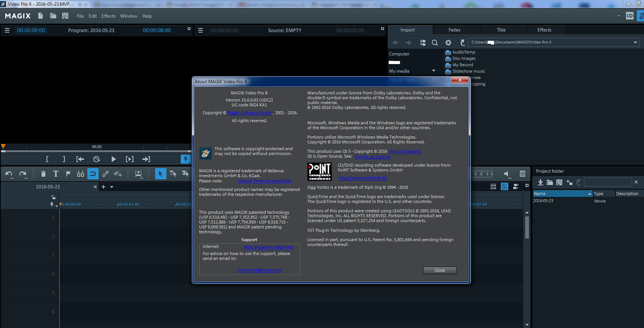Open the dropdown arrow next to plus tab
Image resolution: width=644 pixels, height=328 pixels.
click(112, 187)
